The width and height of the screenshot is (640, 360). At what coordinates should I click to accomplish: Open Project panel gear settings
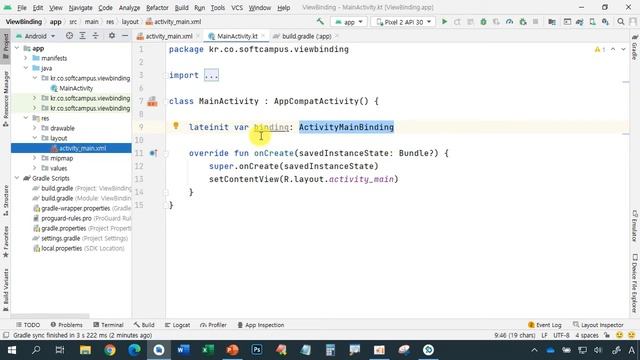point(112,36)
